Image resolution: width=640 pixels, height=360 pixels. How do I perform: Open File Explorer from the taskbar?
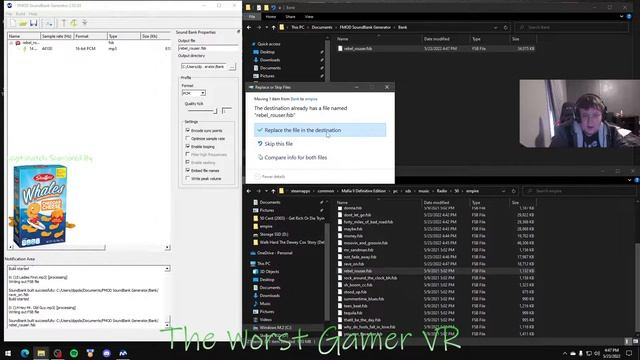click(x=41, y=353)
